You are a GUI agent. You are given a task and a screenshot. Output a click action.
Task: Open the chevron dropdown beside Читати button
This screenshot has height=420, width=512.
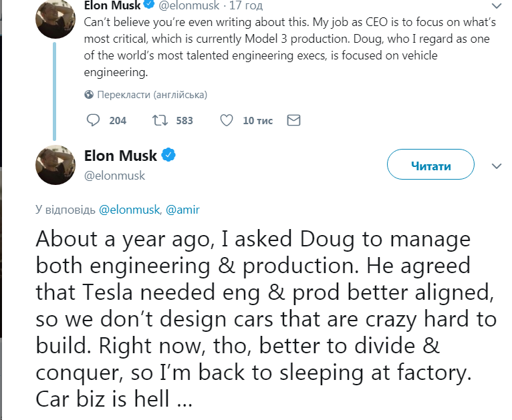[496, 166]
